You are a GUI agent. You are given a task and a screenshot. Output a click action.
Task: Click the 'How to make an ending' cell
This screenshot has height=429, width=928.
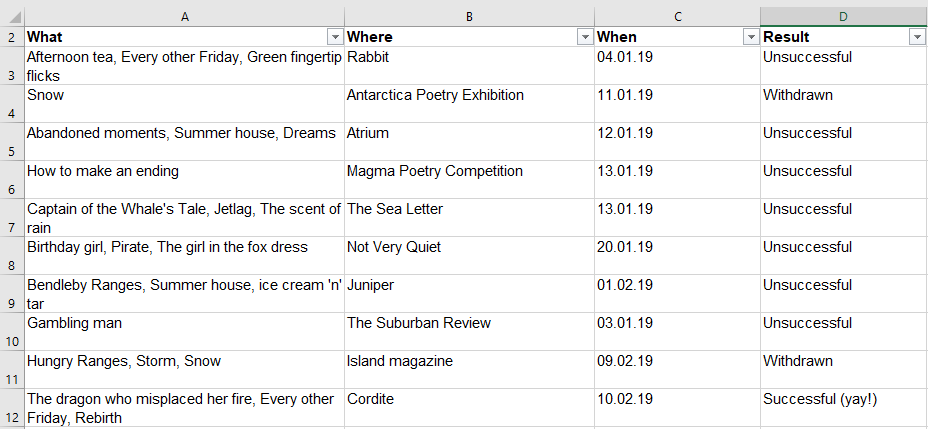pyautogui.click(x=103, y=171)
